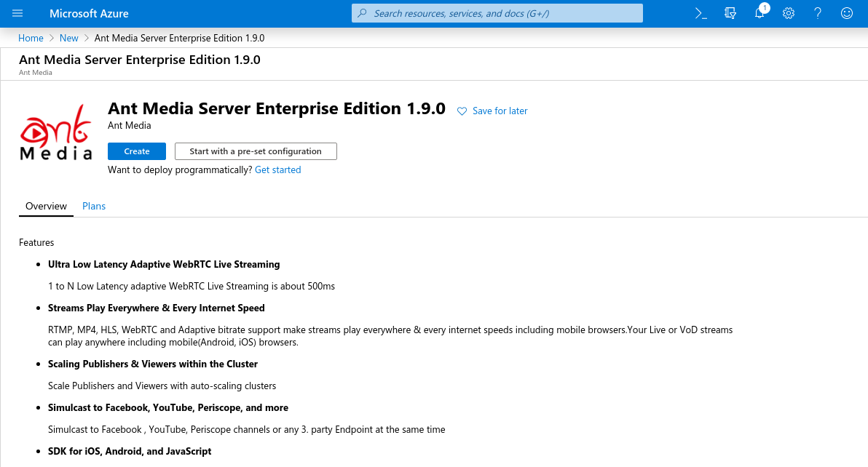The image size is (868, 467).
Task: Select the breadcrumb text Ant Media Server Enterprise Edition 1.9.0
Action: tap(179, 38)
